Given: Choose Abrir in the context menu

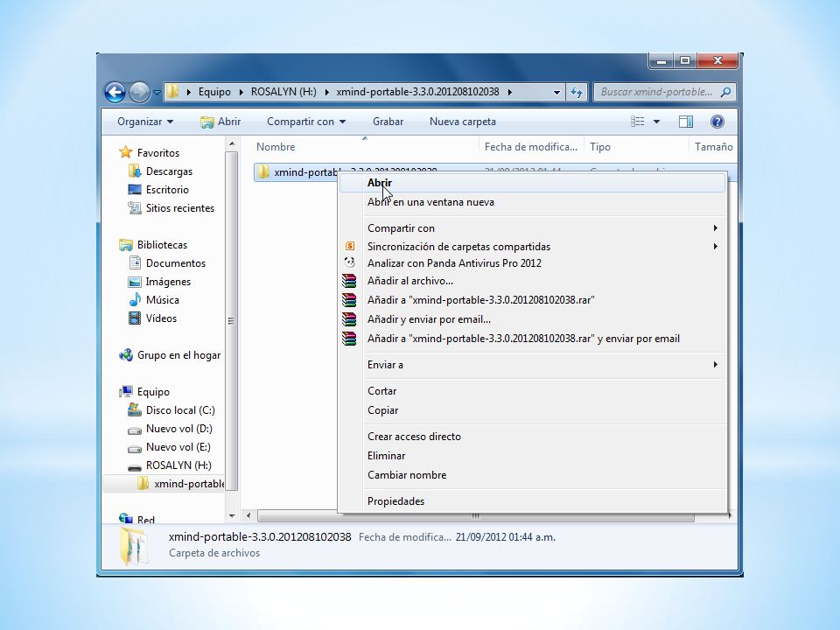Looking at the screenshot, I should click(x=533, y=183).
